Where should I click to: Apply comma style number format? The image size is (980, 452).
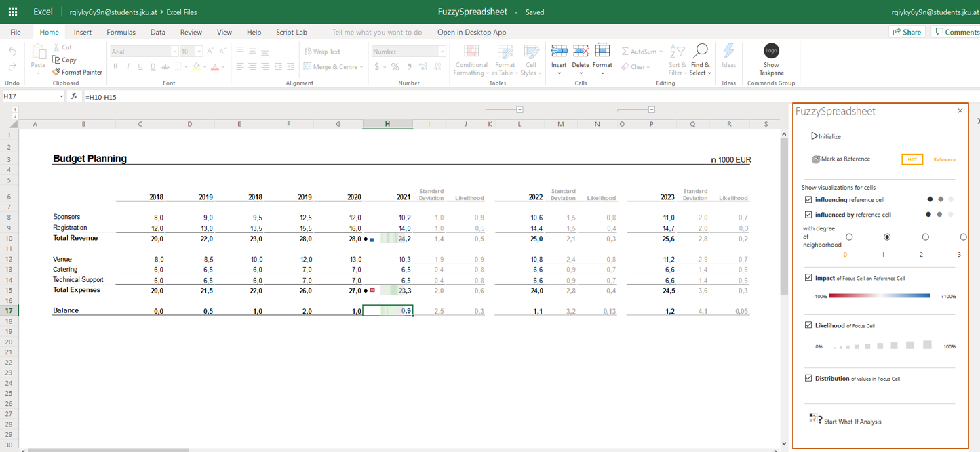(x=409, y=66)
